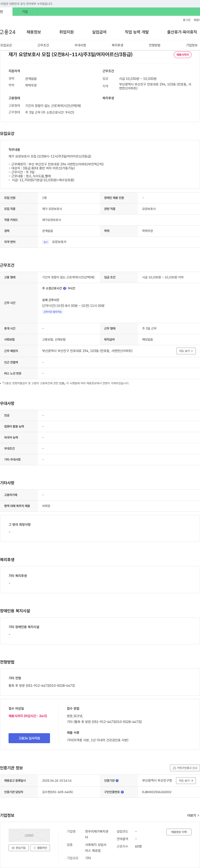
Task: Jump to the 모집요강 section tab
Action: (x=6, y=45)
